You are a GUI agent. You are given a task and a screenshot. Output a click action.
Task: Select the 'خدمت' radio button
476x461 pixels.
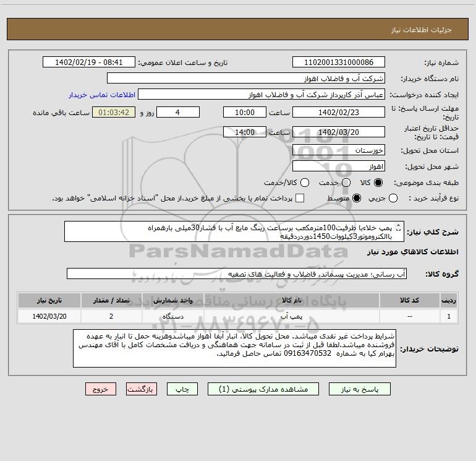(x=346, y=183)
